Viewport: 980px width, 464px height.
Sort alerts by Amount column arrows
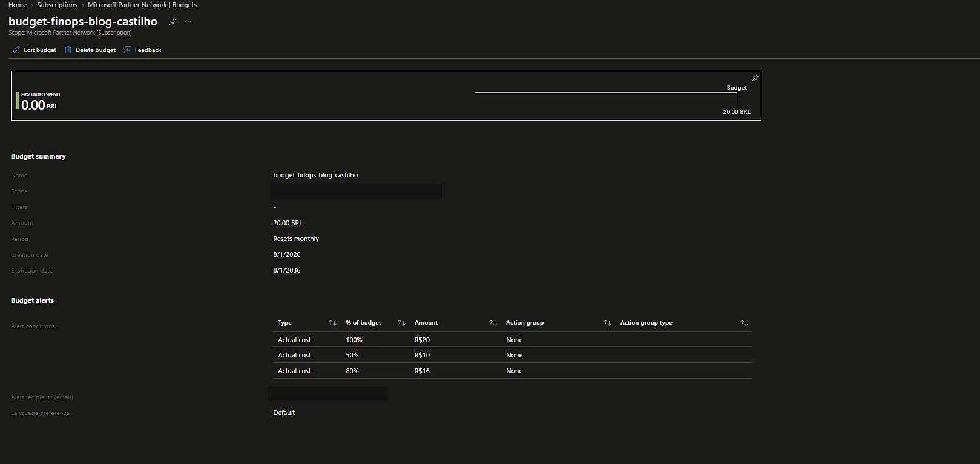493,323
